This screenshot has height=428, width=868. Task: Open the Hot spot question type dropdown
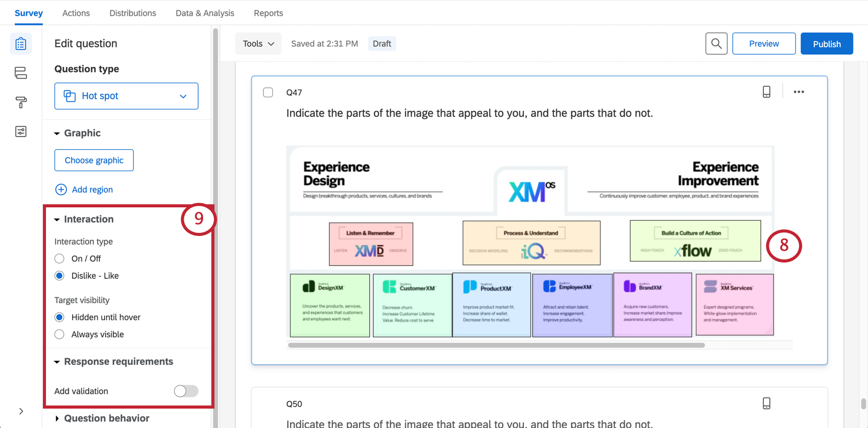coord(127,96)
